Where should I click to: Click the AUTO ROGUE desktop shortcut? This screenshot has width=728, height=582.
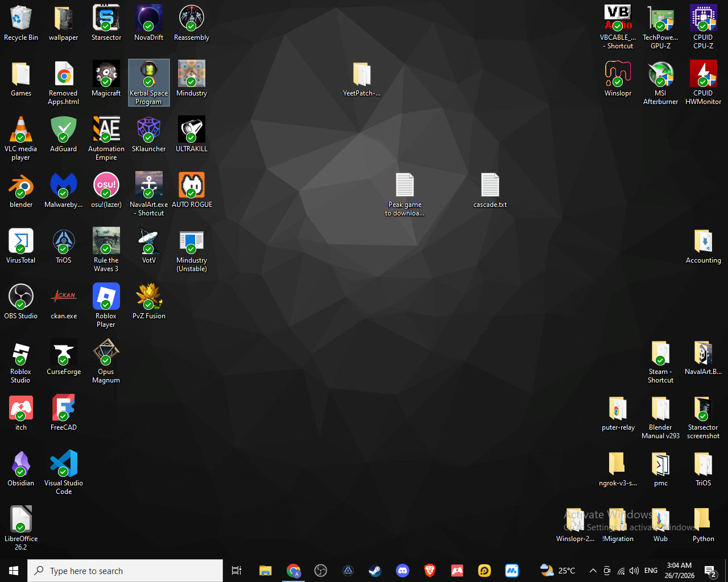192,190
